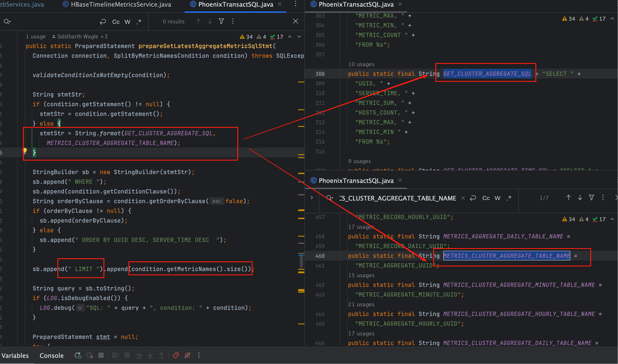618x364 pixels.
Task: Open bottom-right search history magnifier
Action: coord(330,198)
